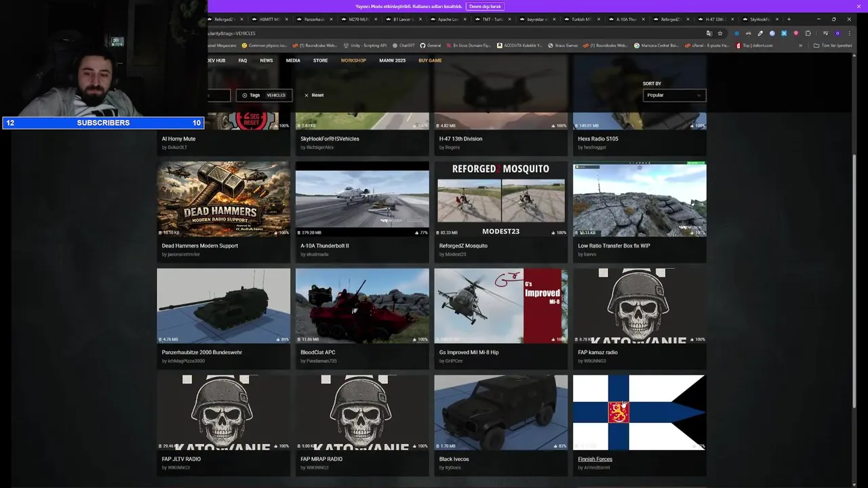Click the H-47 13th Division title

coord(460,139)
